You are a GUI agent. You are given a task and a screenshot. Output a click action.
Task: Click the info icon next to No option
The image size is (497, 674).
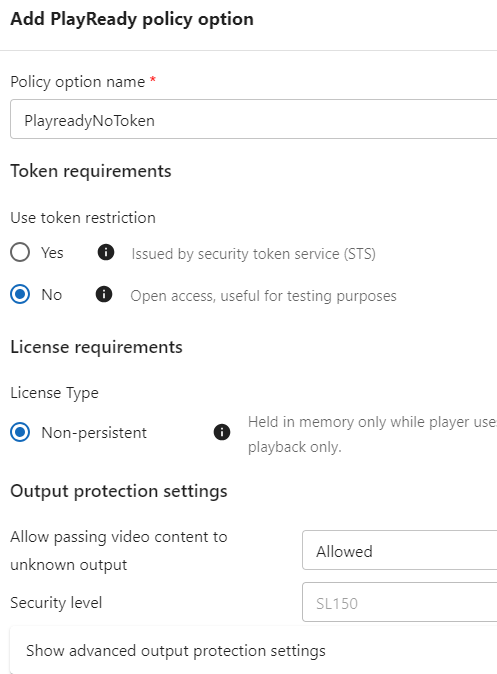pyautogui.click(x=104, y=294)
